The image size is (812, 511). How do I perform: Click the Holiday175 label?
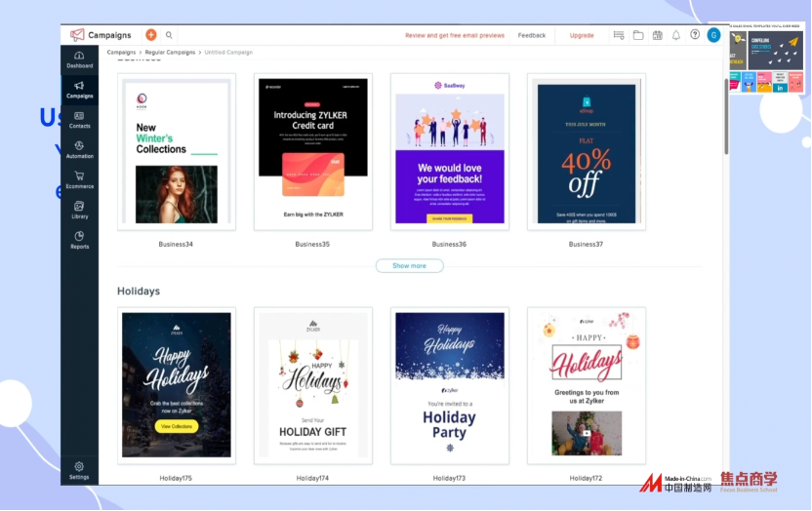click(176, 479)
